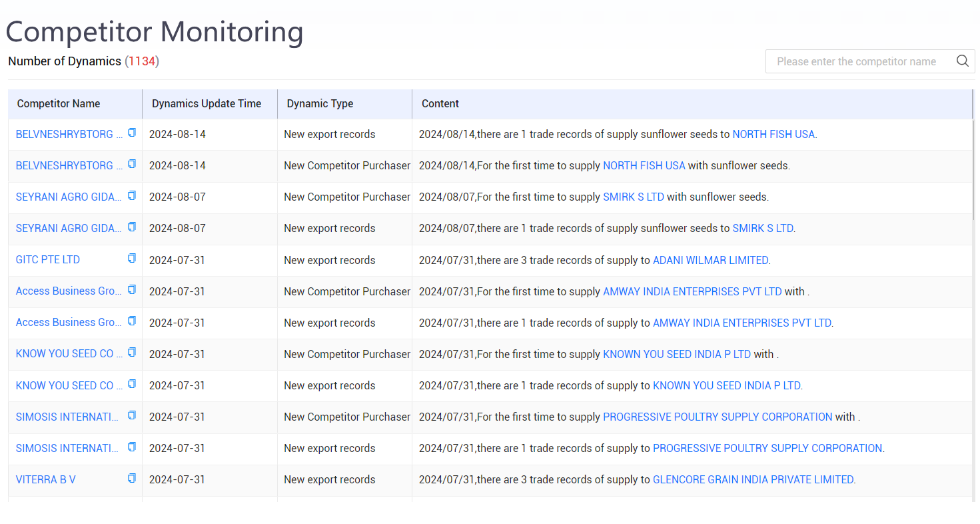The width and height of the screenshot is (980, 524).
Task: Copy KNOW YOU SEED CO name in New export records row
Action: 132,384
